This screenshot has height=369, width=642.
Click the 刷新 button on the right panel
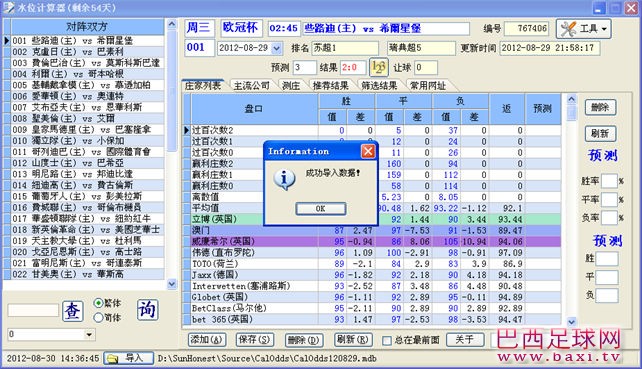pyautogui.click(x=600, y=134)
